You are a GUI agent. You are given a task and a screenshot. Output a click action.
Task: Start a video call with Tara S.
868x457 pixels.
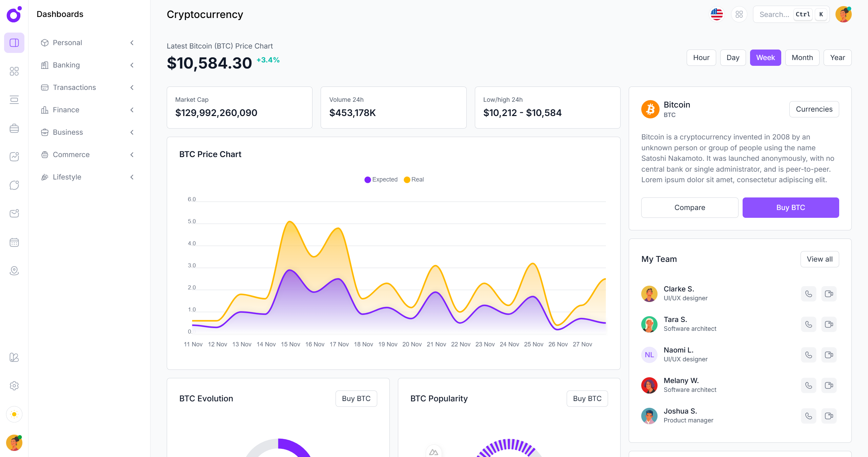829,324
